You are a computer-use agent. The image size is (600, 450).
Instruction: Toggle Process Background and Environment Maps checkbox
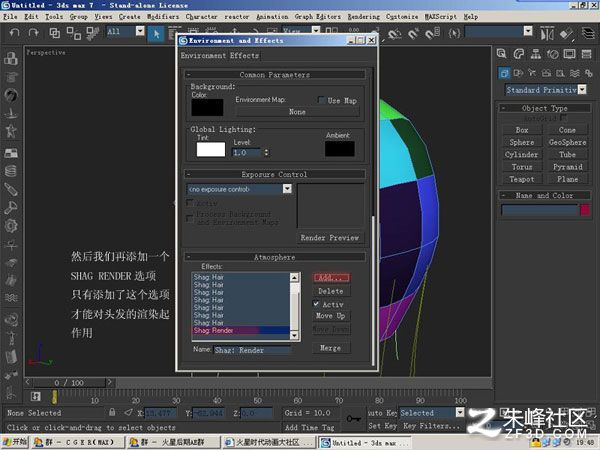point(189,218)
